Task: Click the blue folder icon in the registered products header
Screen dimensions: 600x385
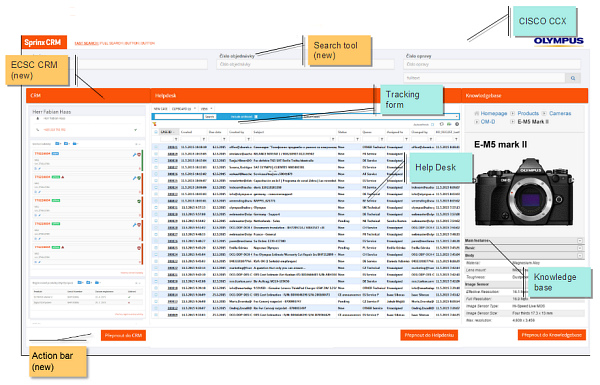Action: coord(98,282)
